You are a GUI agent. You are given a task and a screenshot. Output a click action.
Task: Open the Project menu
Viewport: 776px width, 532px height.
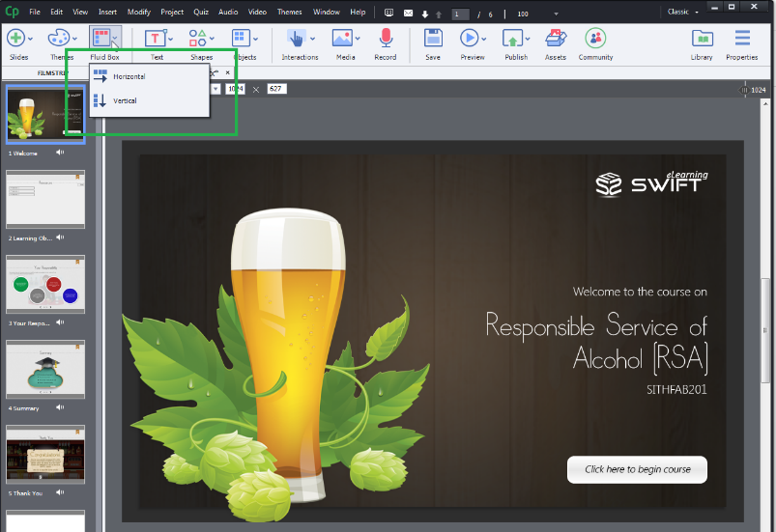[x=172, y=12]
